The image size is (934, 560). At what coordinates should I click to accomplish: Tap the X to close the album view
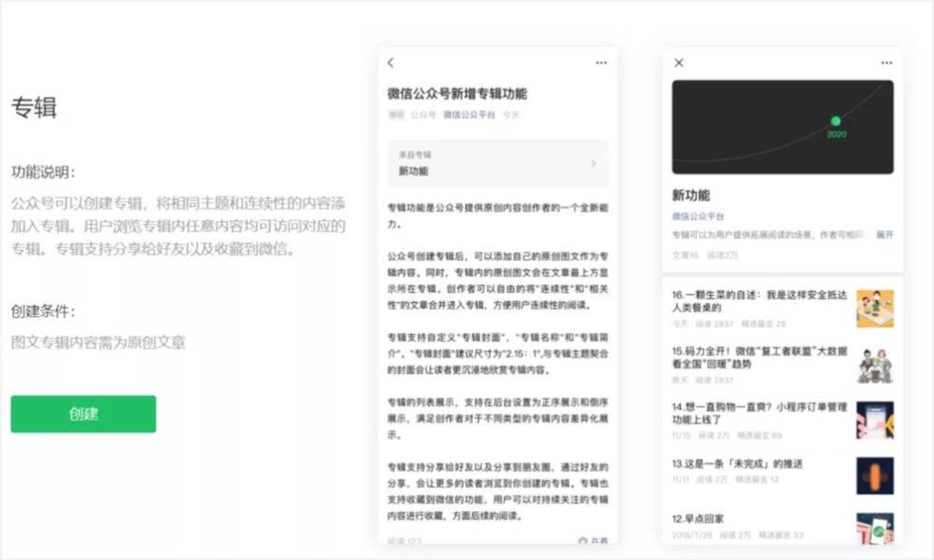tap(678, 62)
